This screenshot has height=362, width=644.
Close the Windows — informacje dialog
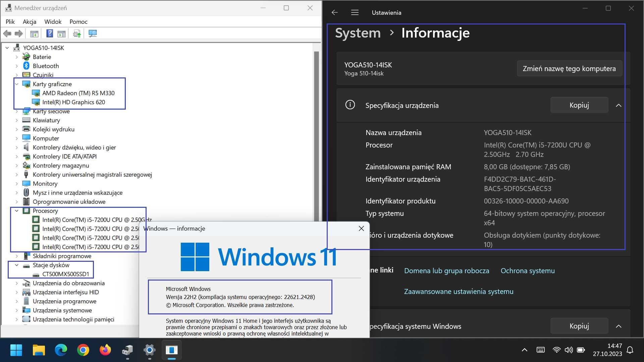pos(361,228)
